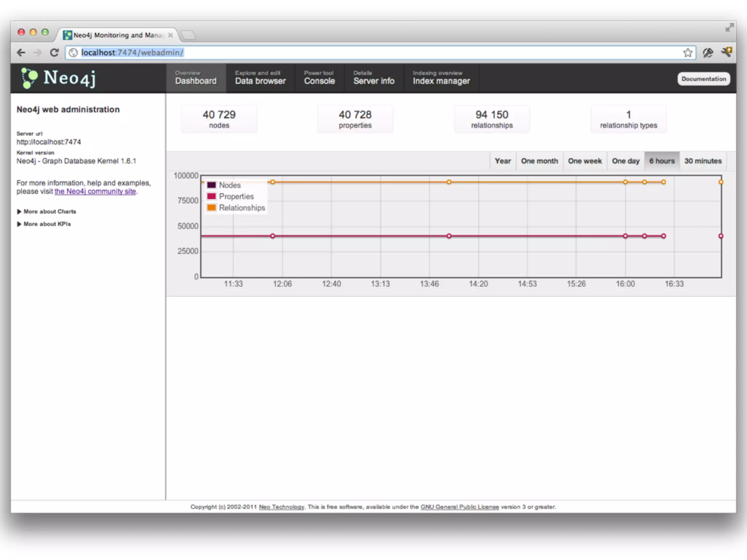Switch chart to One week range
This screenshot has height=560, width=747.
(584, 161)
